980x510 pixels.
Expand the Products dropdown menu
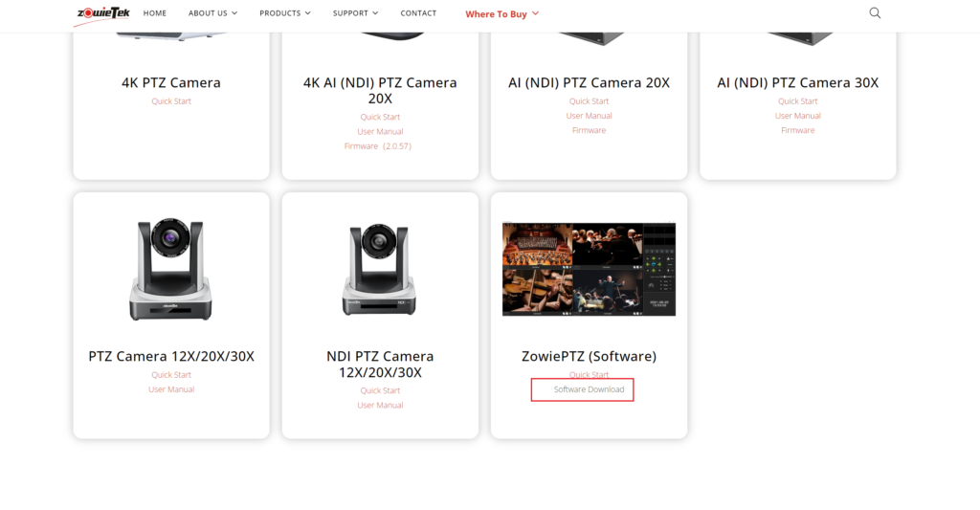click(x=284, y=13)
